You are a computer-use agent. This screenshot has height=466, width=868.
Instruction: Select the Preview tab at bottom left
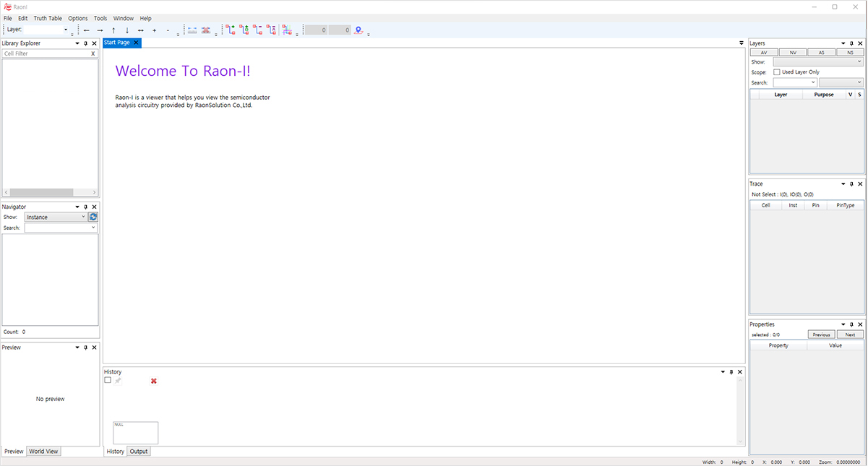[x=14, y=452]
